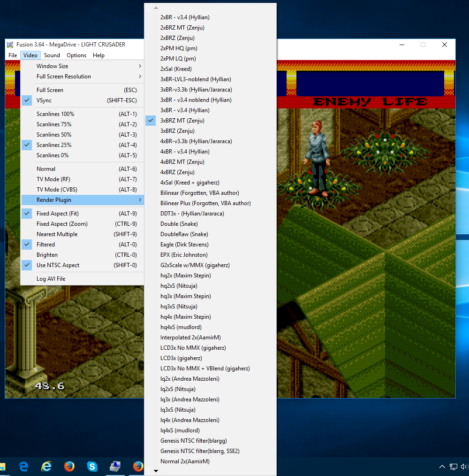Open the Render Plugin submenu
Viewport: 469px width, 476px height.
82,200
